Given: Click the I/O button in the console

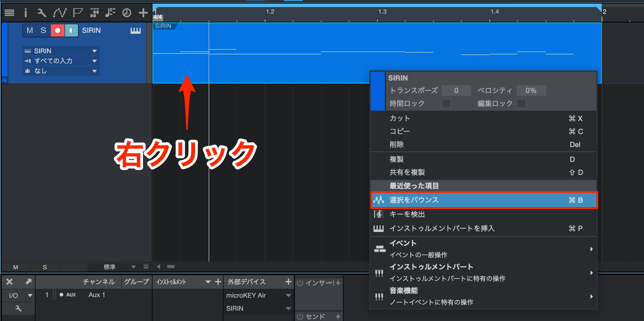Looking at the screenshot, I should 14,295.
